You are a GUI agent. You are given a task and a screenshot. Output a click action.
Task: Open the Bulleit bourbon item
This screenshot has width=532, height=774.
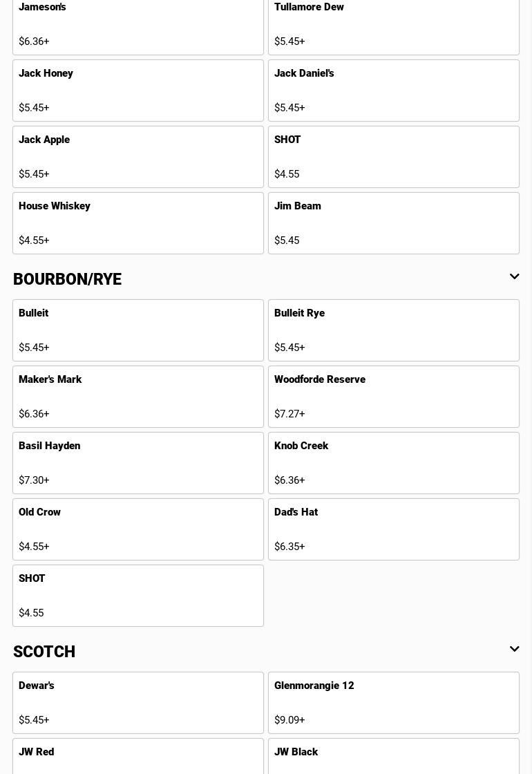coord(138,330)
